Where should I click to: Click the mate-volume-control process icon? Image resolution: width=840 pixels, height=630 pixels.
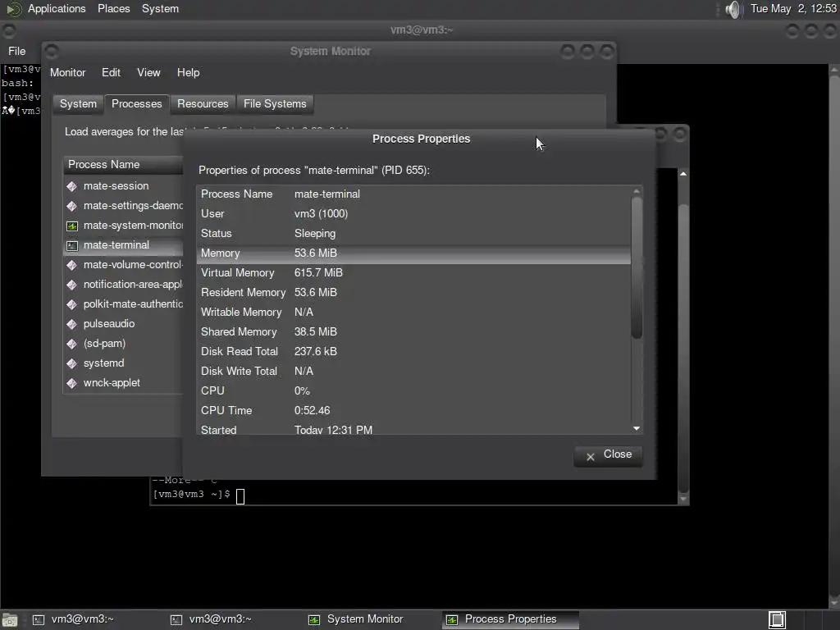click(72, 265)
